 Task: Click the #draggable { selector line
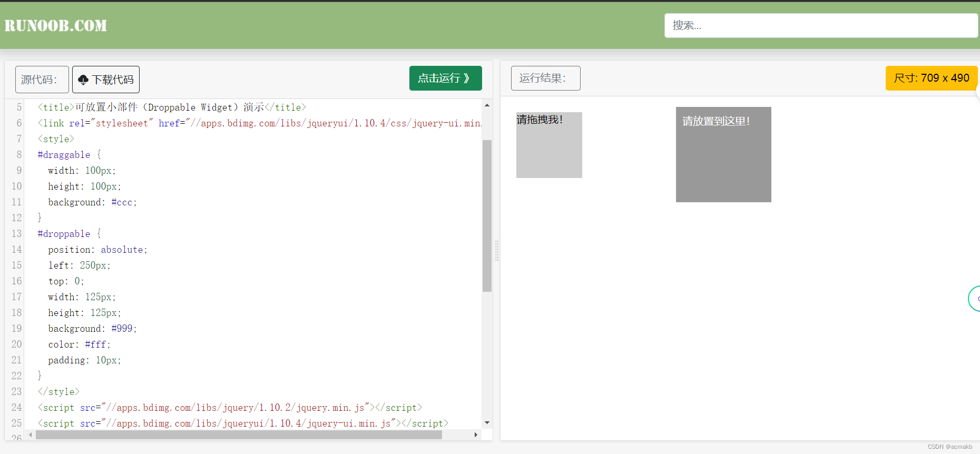[69, 154]
